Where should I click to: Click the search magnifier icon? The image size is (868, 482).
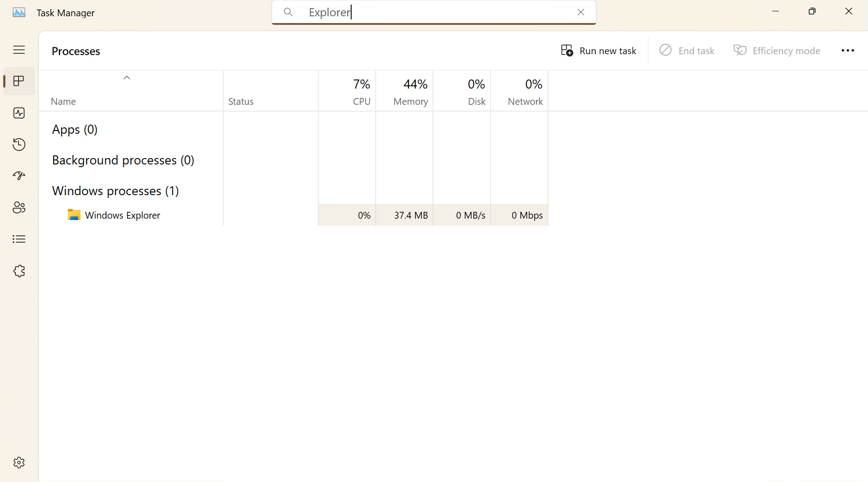[288, 12]
